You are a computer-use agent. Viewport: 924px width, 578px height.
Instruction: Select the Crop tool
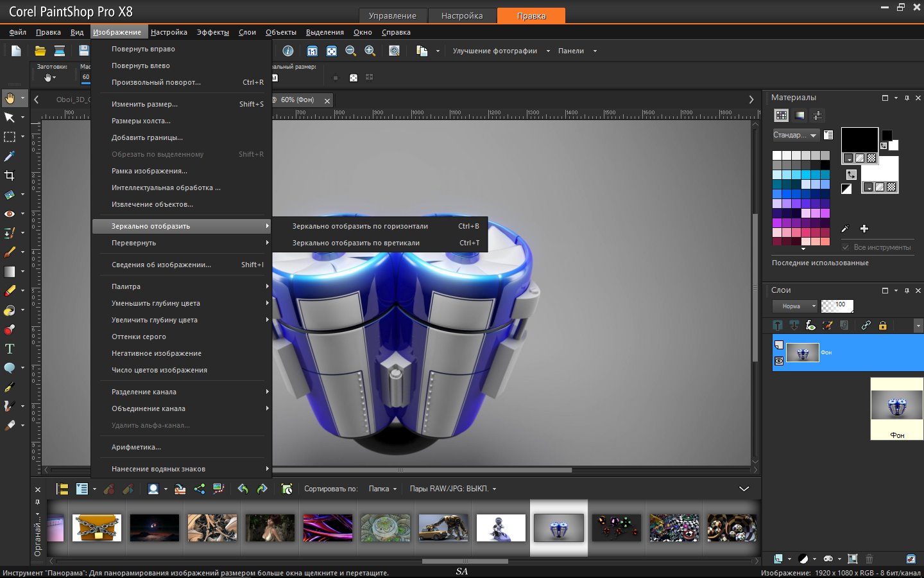point(10,175)
